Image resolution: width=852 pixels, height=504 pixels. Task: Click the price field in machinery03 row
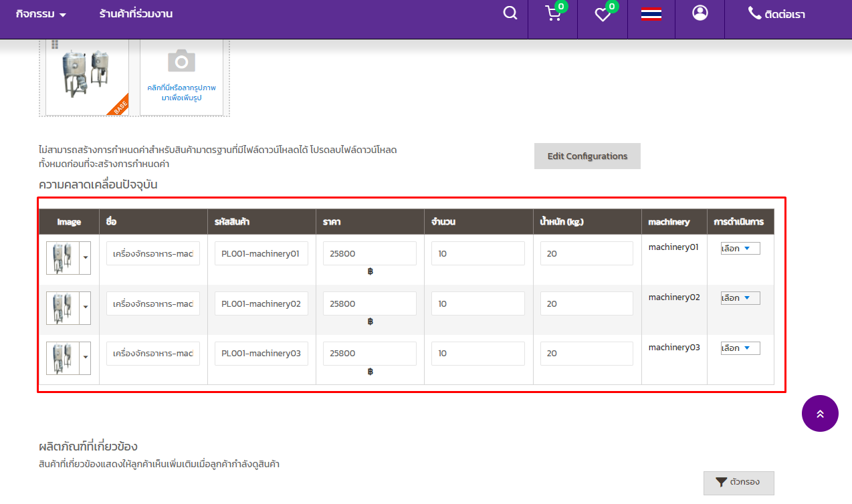coord(369,354)
